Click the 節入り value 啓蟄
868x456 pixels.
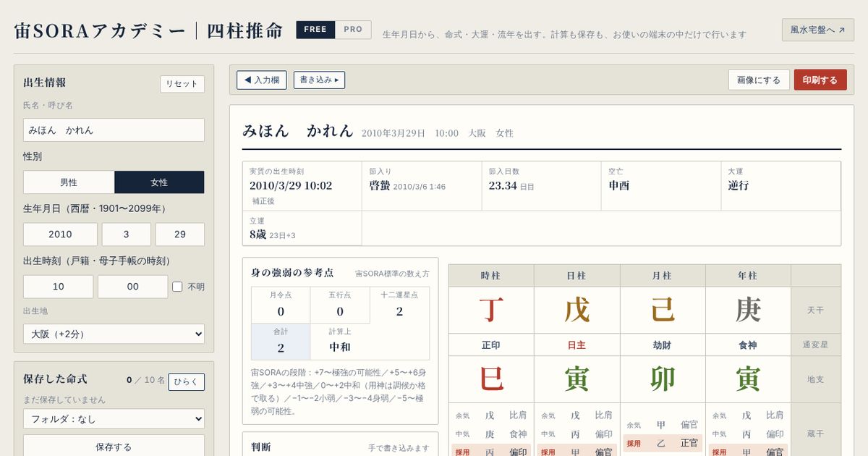coord(380,185)
